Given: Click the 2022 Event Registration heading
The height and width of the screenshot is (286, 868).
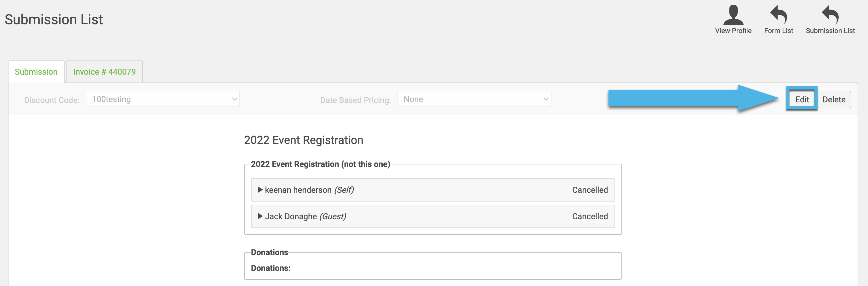Looking at the screenshot, I should 303,140.
